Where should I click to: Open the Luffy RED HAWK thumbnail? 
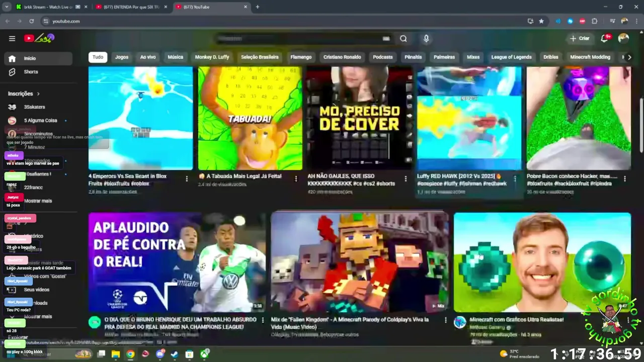[x=469, y=118]
